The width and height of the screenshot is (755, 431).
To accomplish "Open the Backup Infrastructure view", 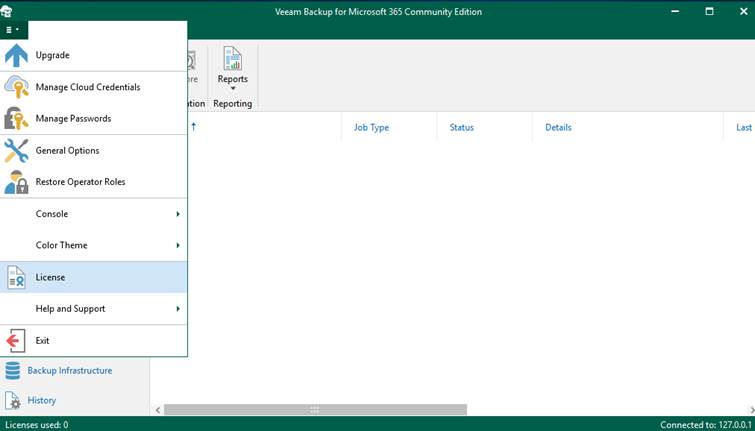I will (x=69, y=371).
